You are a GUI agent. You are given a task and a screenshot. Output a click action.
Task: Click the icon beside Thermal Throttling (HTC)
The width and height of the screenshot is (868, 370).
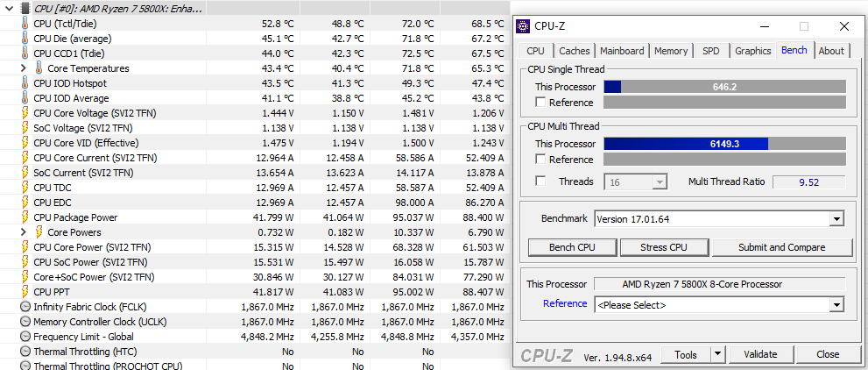coord(25,352)
